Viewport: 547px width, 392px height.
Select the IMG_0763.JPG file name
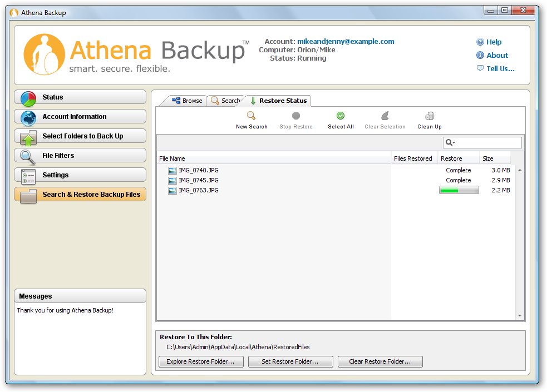tap(199, 191)
